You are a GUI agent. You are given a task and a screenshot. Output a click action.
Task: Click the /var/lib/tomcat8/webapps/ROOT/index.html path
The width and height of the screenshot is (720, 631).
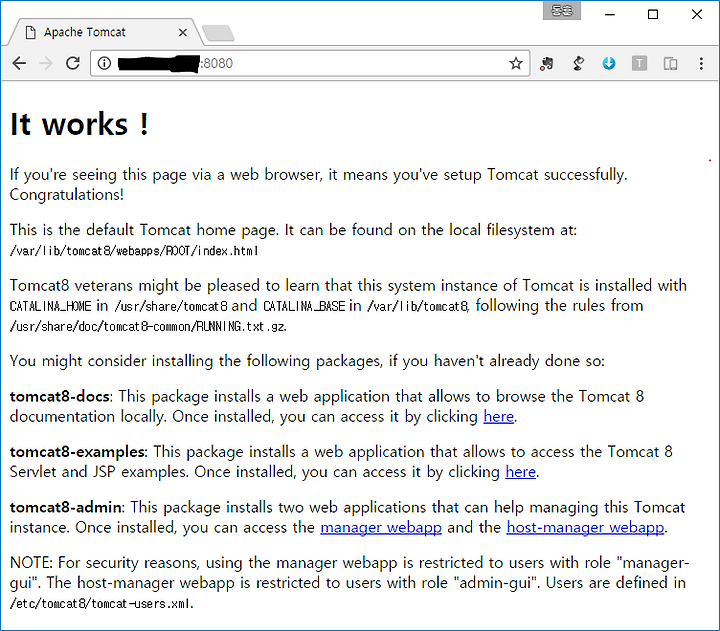coord(134,251)
